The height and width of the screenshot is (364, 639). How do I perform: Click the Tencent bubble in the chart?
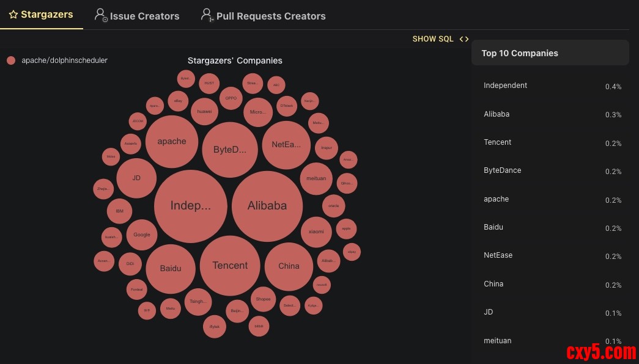tap(230, 266)
